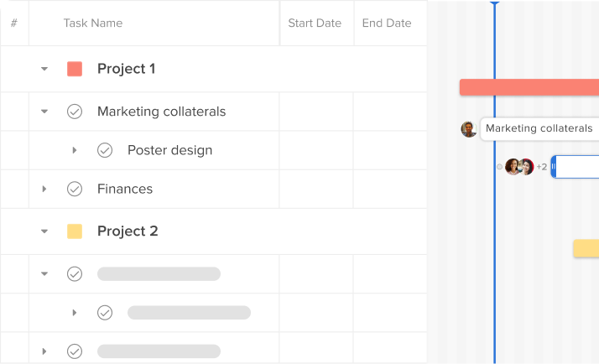Collapse the Project 1 group
Image resolution: width=599 pixels, height=364 pixels.
tap(44, 69)
